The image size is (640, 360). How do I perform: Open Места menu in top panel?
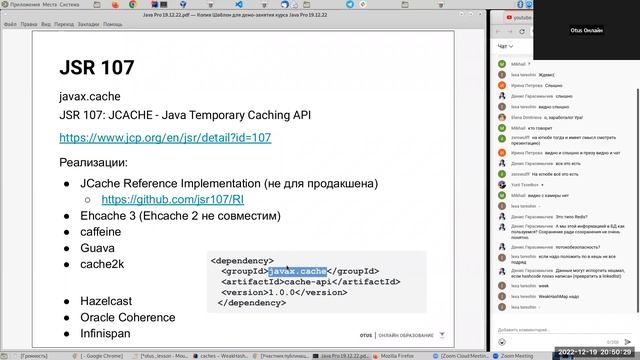click(x=50, y=4)
